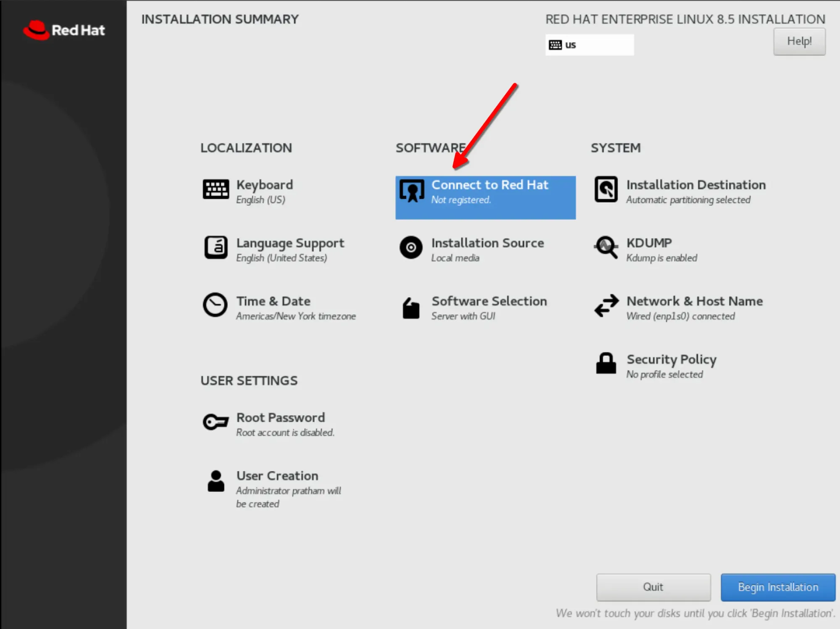Click Begin Installation button

[x=777, y=586]
